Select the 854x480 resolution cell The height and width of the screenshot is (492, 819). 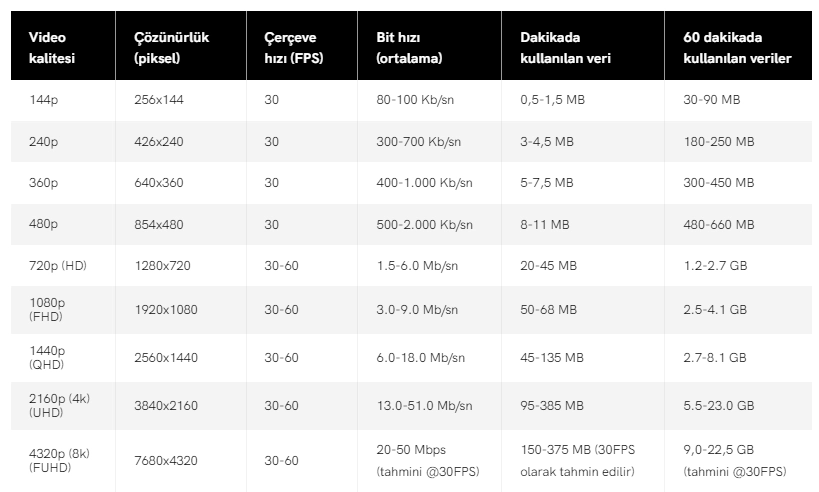(x=158, y=225)
